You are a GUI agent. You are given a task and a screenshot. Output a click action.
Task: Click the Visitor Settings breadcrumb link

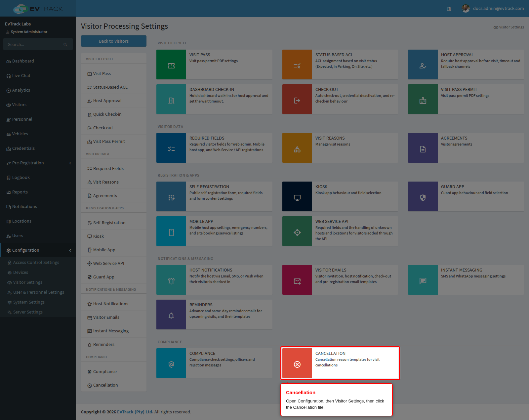509,27
